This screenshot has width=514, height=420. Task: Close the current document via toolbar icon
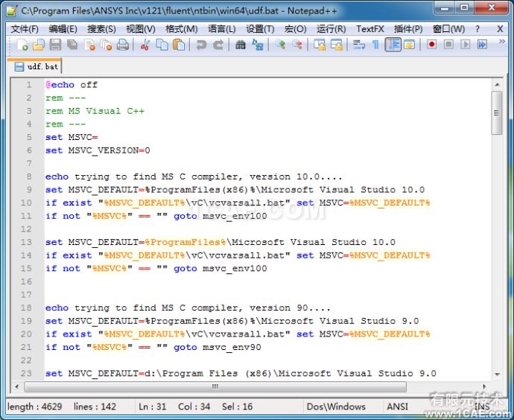[89, 45]
